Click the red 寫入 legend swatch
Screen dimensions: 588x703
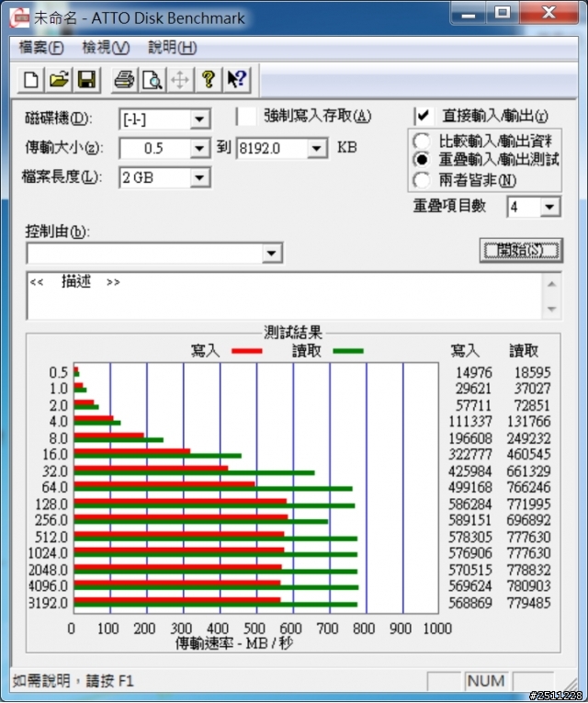[247, 351]
